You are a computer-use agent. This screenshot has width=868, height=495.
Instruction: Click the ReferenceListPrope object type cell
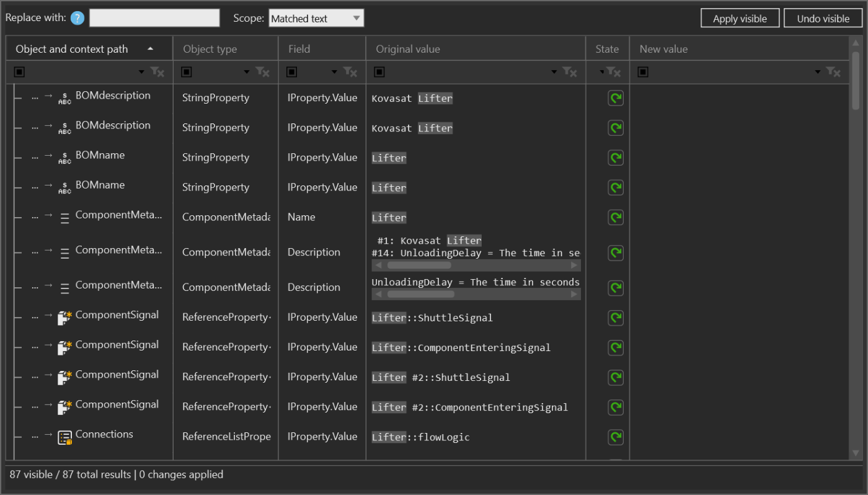pyautogui.click(x=226, y=437)
